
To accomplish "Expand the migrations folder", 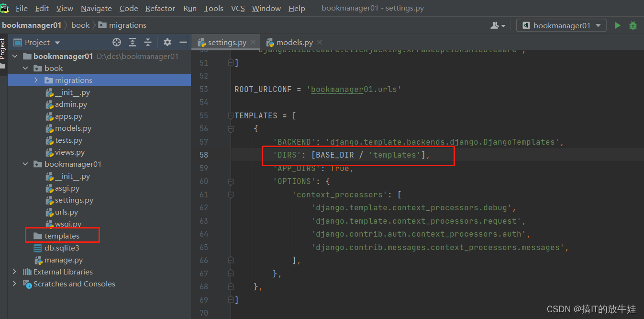I will tap(36, 80).
